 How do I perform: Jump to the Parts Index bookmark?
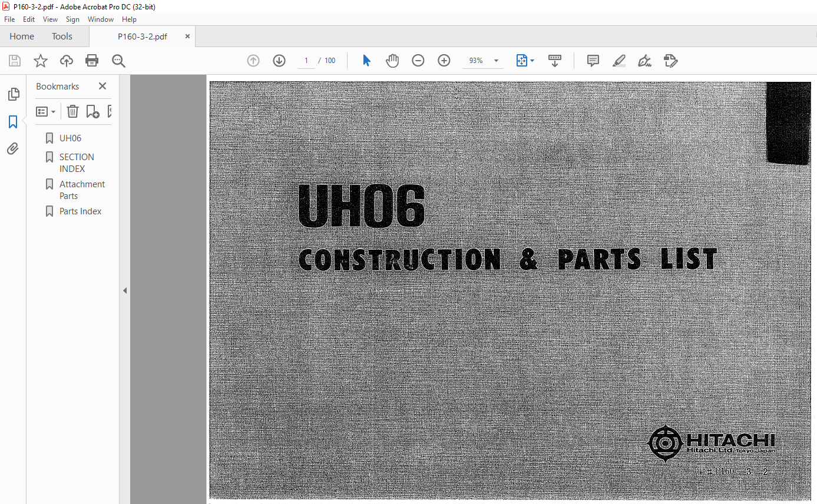pyautogui.click(x=80, y=211)
